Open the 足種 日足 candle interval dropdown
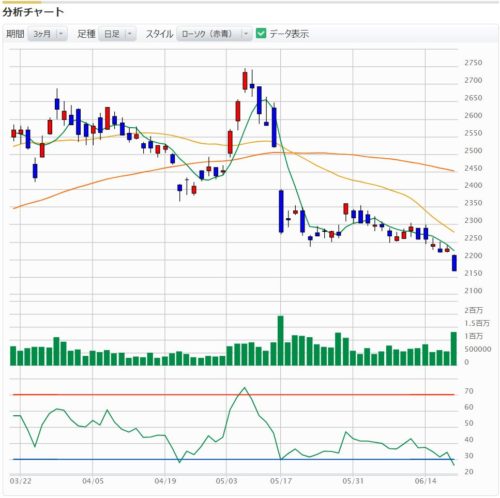This screenshot has width=500, height=498. (x=117, y=34)
